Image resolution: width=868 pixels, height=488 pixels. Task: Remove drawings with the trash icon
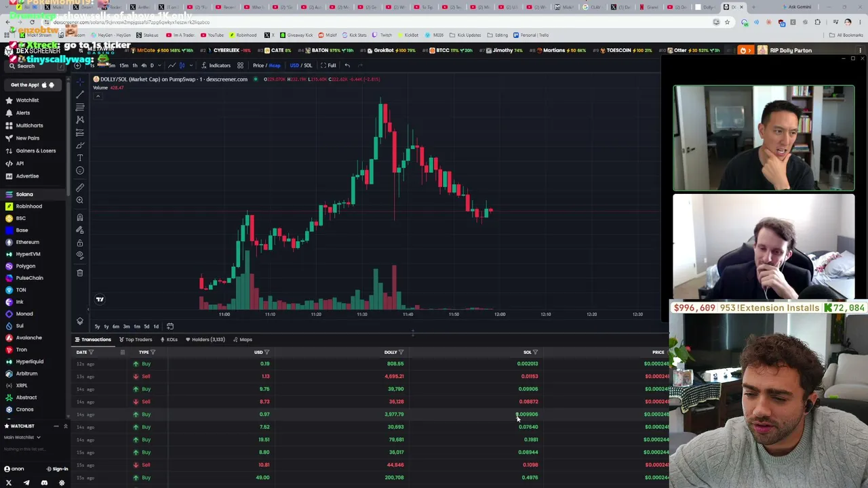pyautogui.click(x=80, y=272)
